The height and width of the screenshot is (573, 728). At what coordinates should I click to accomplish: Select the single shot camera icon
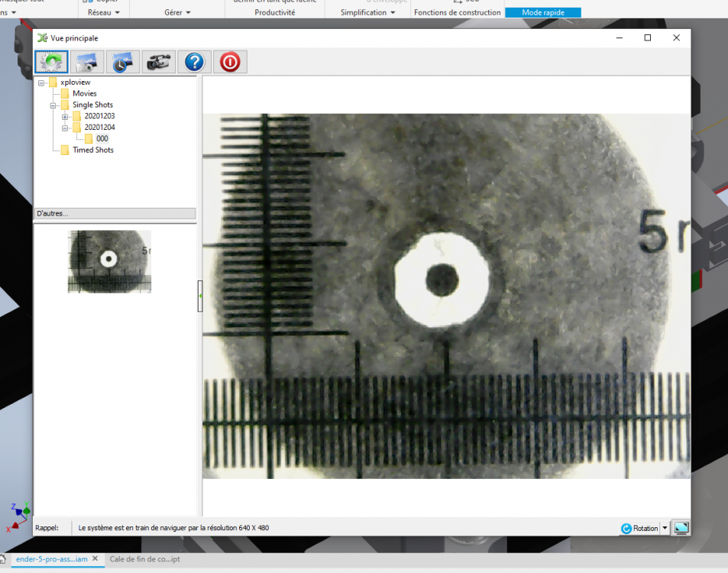coord(87,62)
